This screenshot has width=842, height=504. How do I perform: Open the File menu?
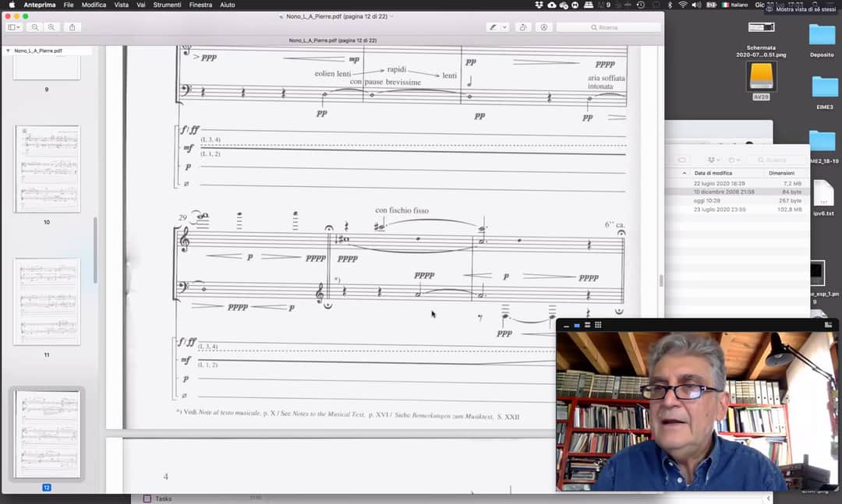point(69,5)
